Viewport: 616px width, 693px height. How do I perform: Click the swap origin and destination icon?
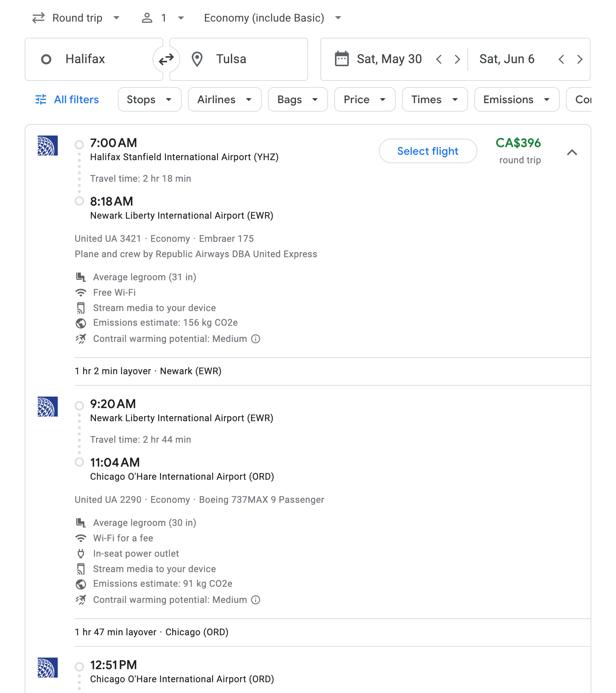click(166, 59)
